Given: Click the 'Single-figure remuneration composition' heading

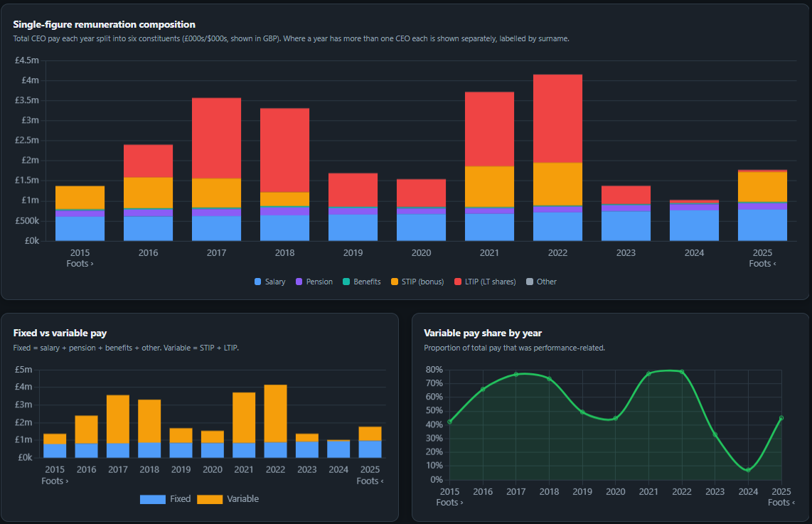Looking at the screenshot, I should point(104,24).
